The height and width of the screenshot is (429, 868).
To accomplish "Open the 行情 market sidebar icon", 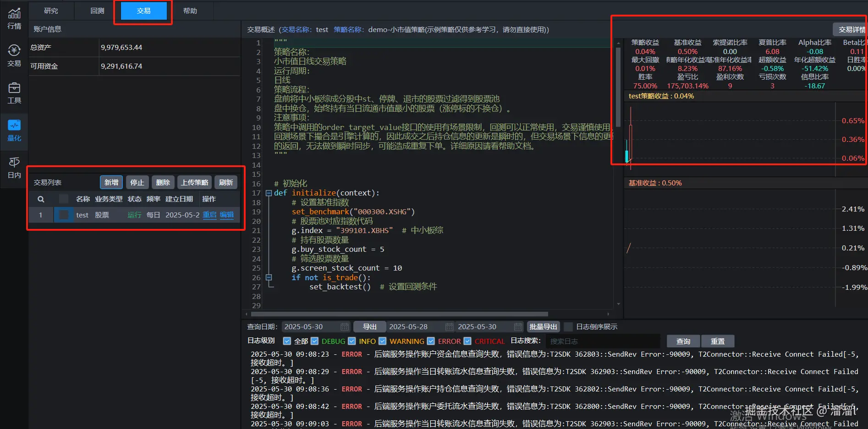I will coord(14,19).
